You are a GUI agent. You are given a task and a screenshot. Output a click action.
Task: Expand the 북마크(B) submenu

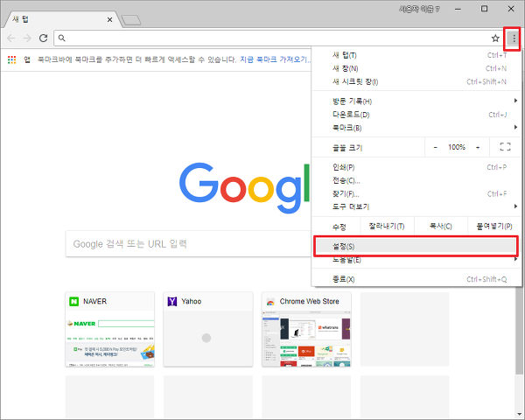[x=416, y=128]
